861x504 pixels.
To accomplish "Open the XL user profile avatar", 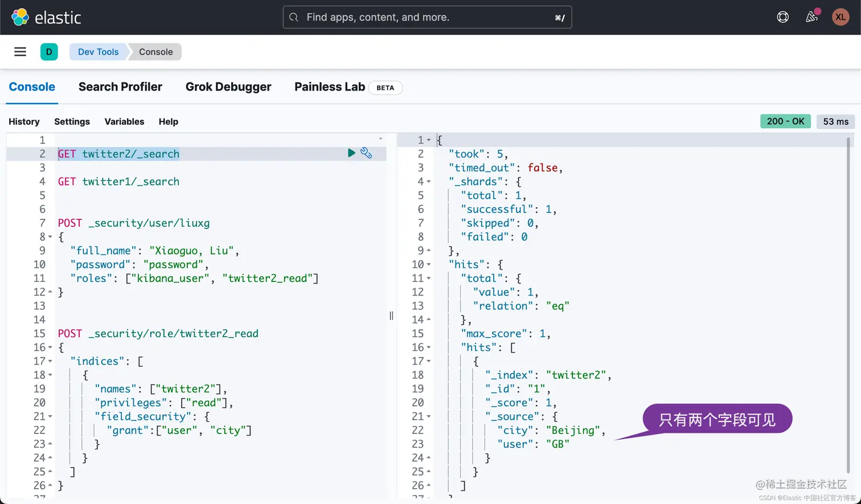I will [840, 17].
